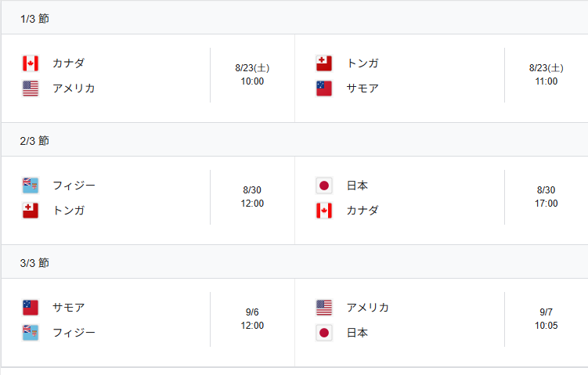The width and height of the screenshot is (588, 375).
Task: Click Tonga flag in 8/23 11:00 match
Action: tap(324, 63)
